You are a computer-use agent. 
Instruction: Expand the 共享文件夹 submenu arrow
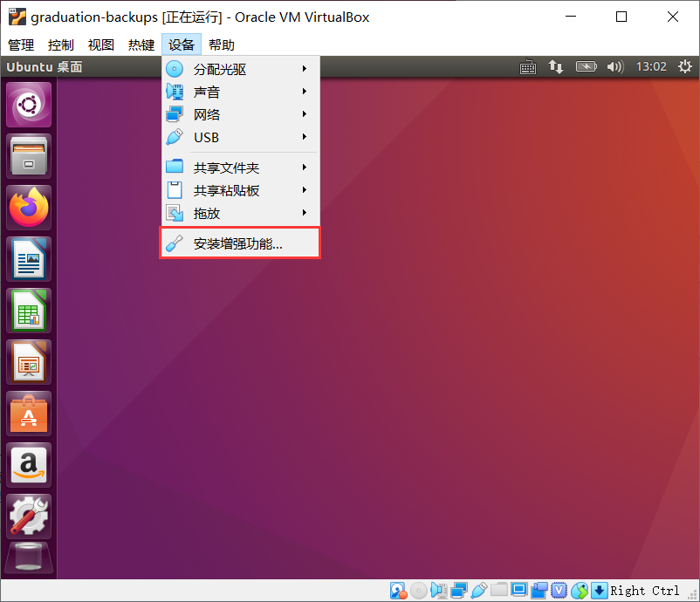tap(305, 168)
